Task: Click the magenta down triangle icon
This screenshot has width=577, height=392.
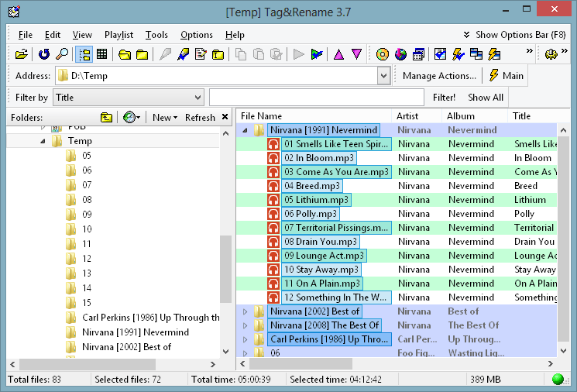Action: coord(356,54)
